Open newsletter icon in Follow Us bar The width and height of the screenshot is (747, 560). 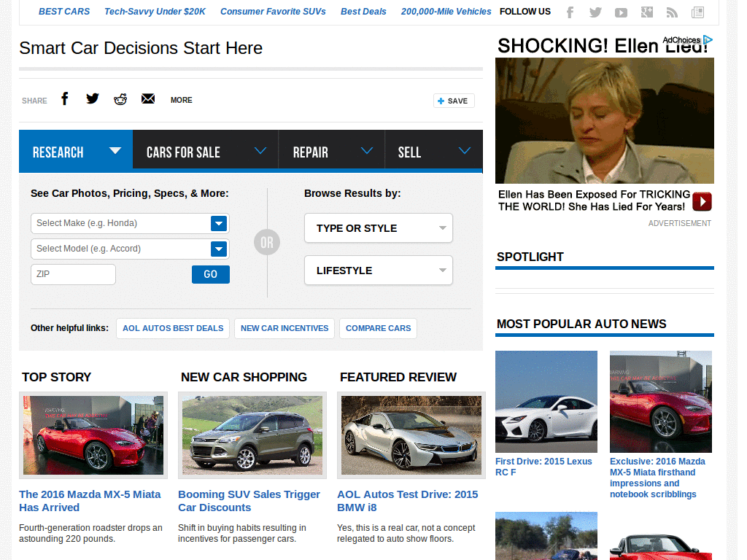tap(697, 12)
